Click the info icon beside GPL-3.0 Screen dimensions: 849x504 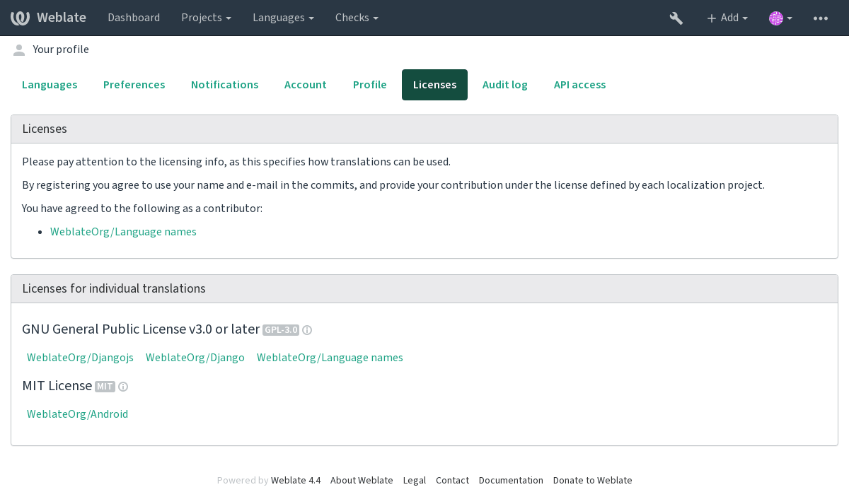pos(307,330)
